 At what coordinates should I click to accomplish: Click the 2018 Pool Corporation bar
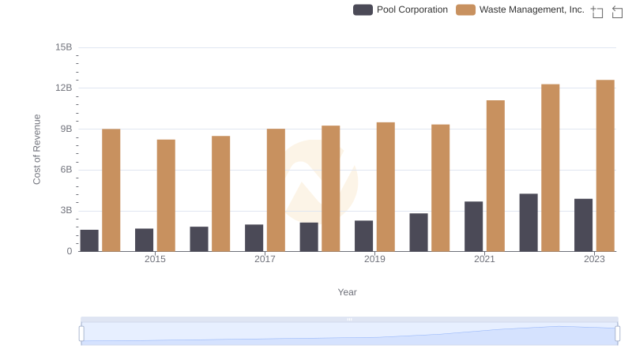click(309, 237)
